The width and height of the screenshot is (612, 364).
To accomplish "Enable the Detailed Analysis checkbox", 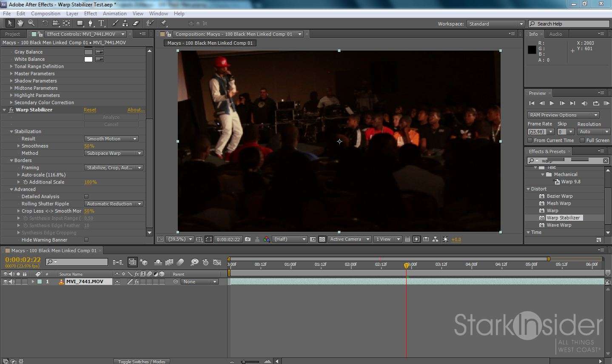I will click(86, 196).
